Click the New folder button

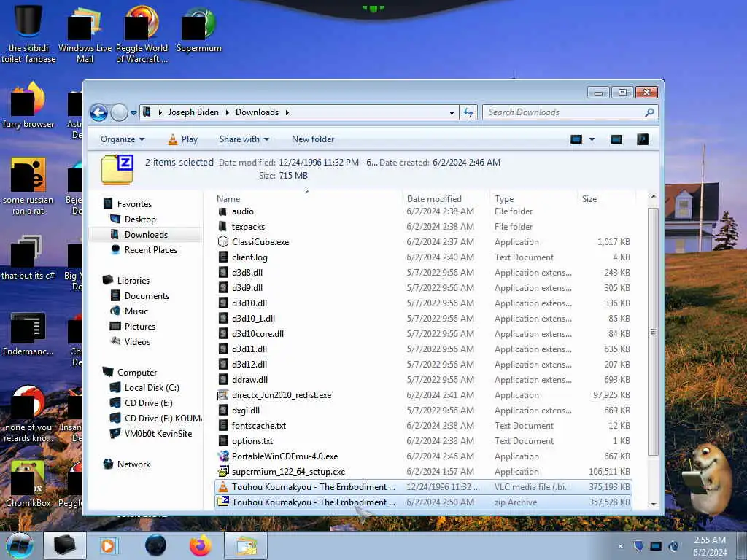click(313, 139)
